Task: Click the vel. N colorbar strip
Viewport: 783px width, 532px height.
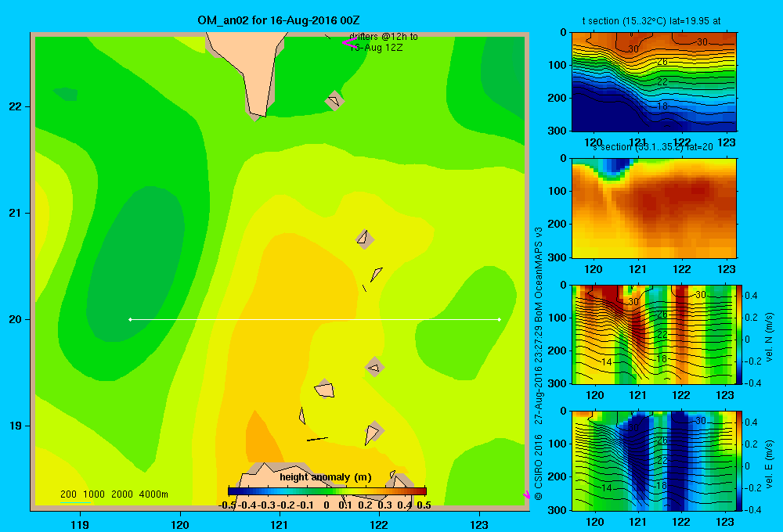Action: [x=740, y=334]
